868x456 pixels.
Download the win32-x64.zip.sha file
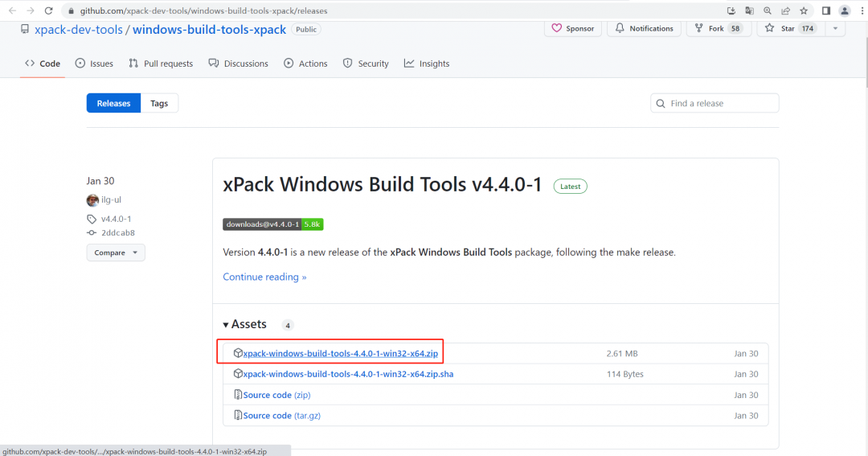pyautogui.click(x=348, y=374)
